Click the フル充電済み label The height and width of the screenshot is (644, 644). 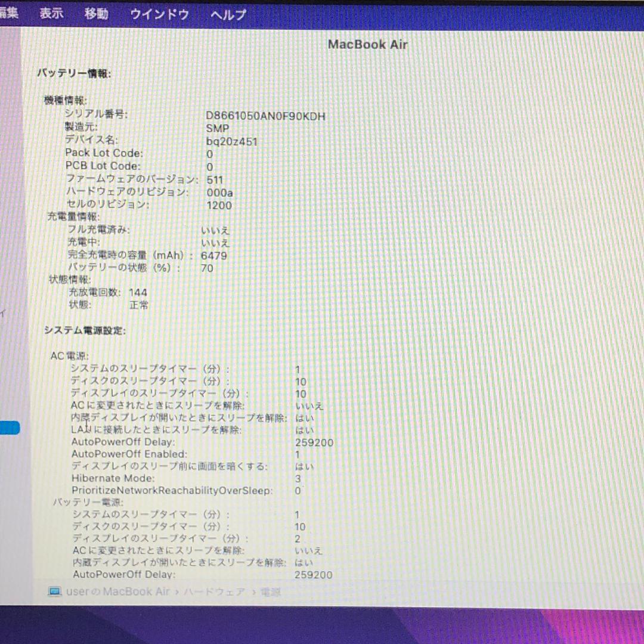point(98,229)
